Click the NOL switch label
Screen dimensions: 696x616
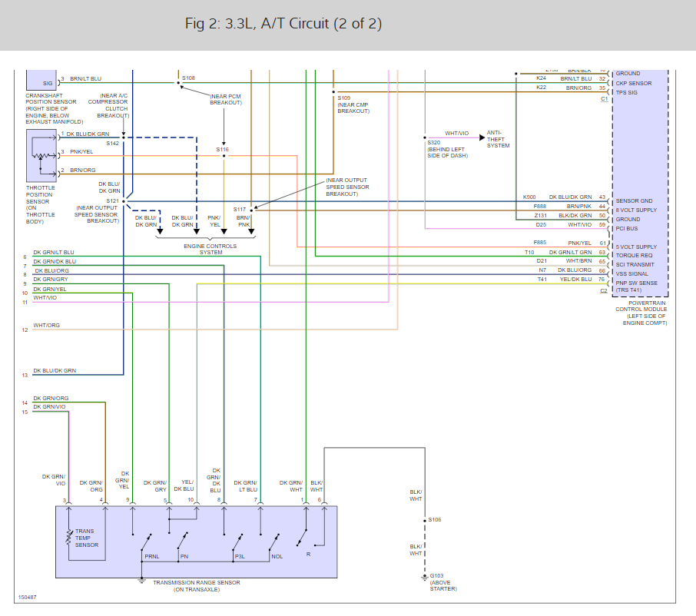click(277, 556)
